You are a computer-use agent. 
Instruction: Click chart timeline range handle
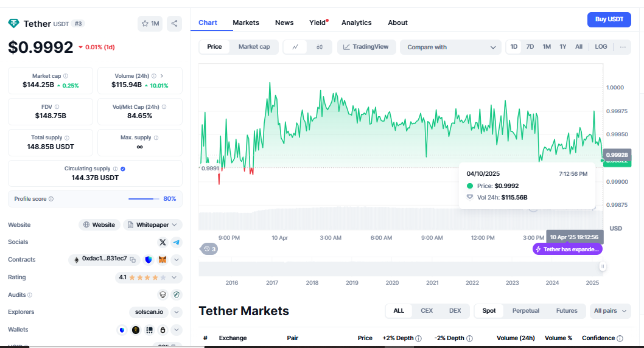click(x=603, y=266)
